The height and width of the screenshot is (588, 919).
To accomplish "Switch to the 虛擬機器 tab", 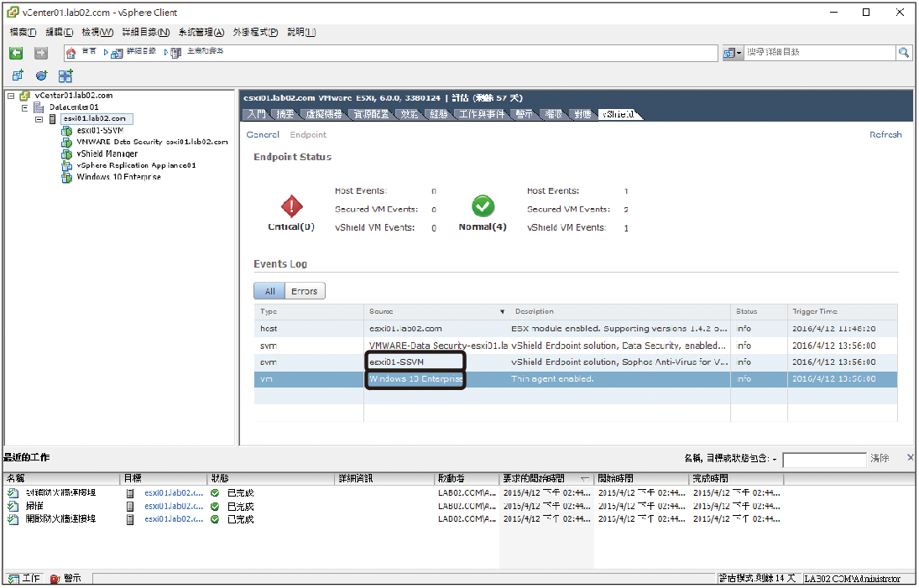I will click(x=323, y=114).
